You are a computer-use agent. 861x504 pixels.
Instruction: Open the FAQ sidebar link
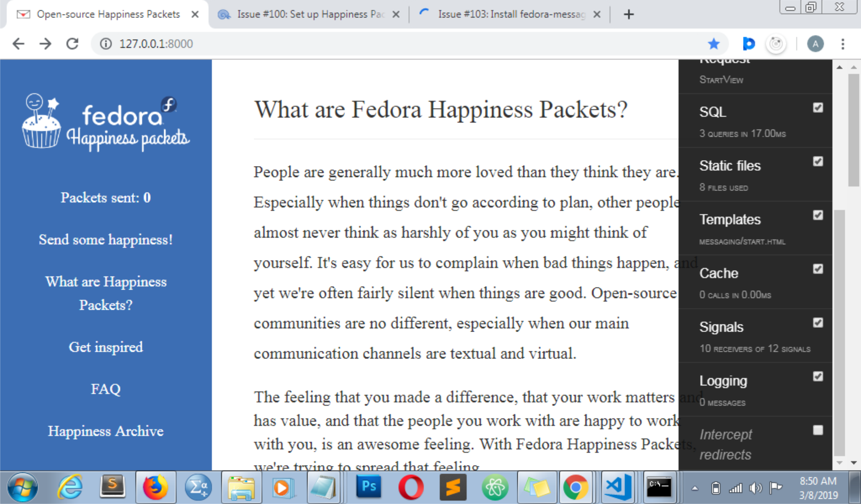106,389
